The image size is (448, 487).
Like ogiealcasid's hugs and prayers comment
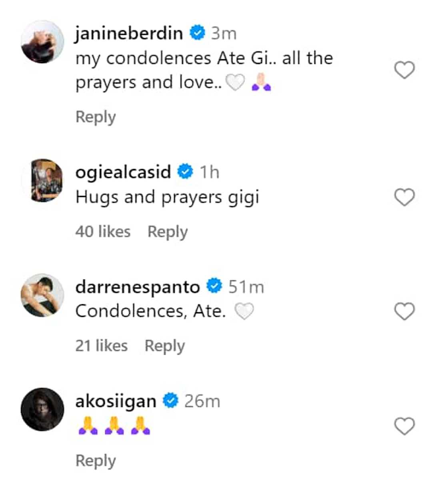tap(404, 198)
